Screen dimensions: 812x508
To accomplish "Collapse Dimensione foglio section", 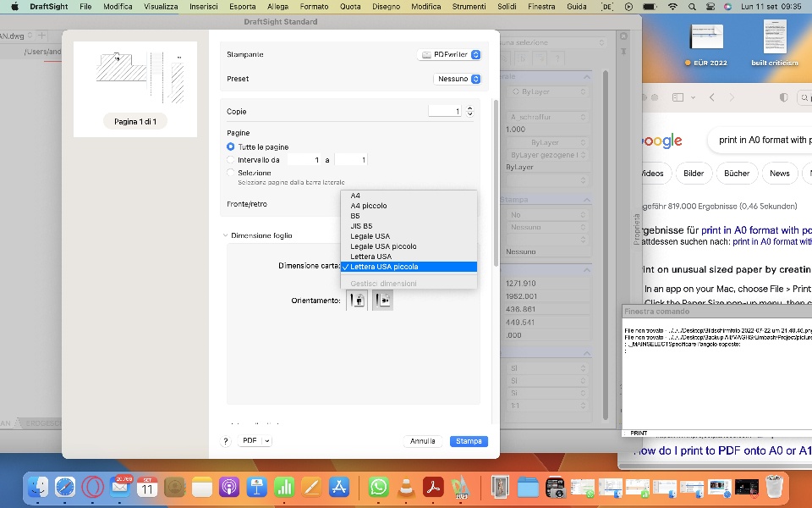I will pos(225,235).
